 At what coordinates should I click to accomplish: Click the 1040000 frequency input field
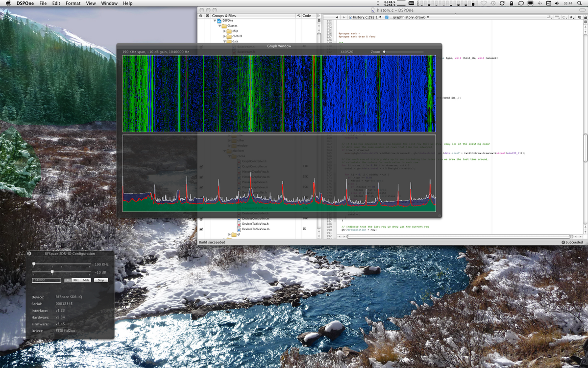coord(47,280)
